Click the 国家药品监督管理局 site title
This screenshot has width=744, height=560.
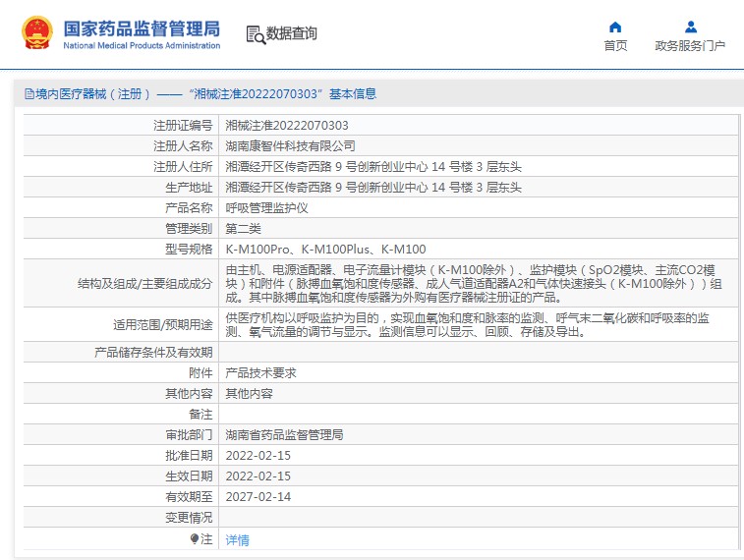coord(142,28)
